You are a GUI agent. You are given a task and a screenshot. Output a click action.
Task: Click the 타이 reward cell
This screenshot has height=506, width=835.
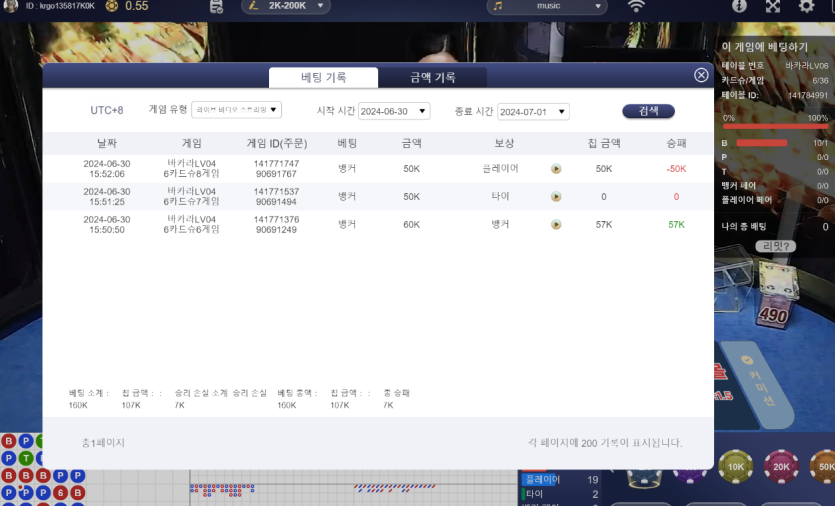tap(500, 197)
